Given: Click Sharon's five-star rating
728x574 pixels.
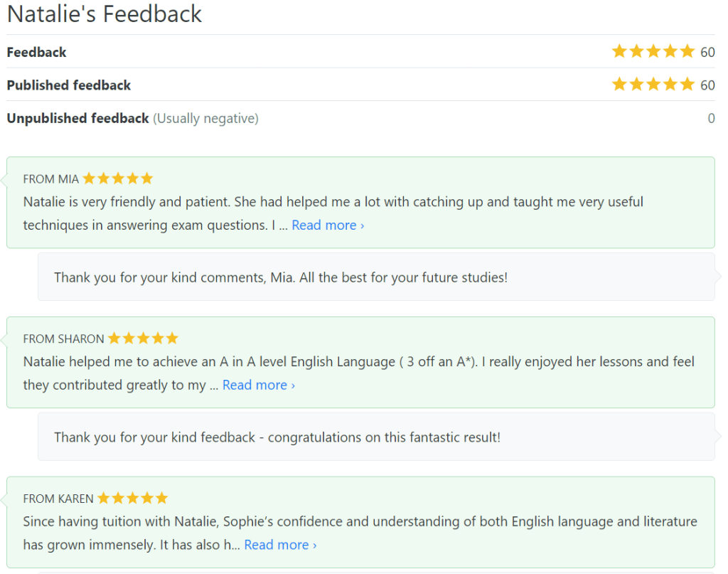Looking at the screenshot, I should (x=143, y=339).
